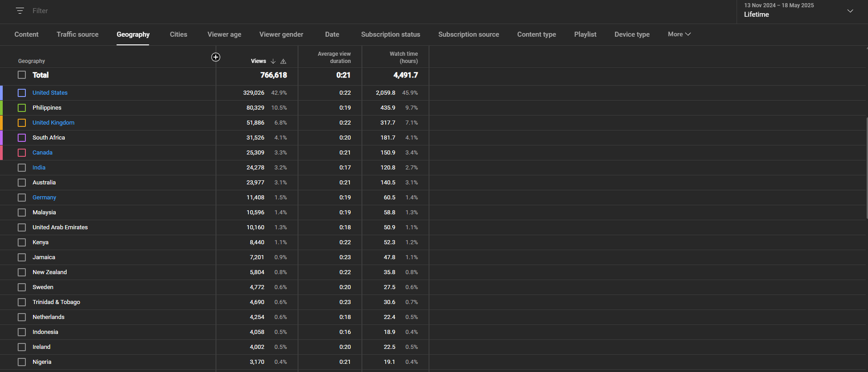Image resolution: width=868 pixels, height=372 pixels.
Task: Switch to the Date tab
Action: (x=332, y=34)
